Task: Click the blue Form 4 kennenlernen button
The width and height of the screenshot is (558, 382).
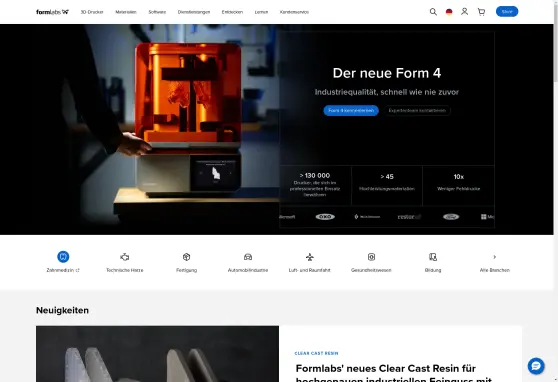Action: (351, 110)
